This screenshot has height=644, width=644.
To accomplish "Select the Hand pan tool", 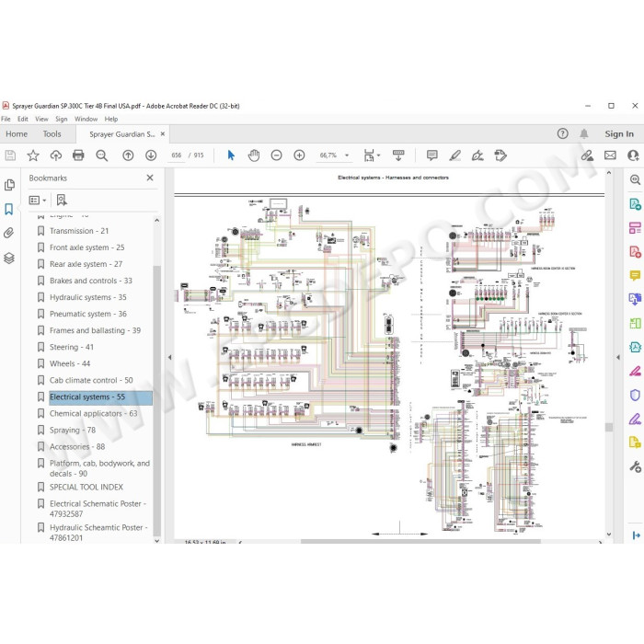I will (254, 155).
